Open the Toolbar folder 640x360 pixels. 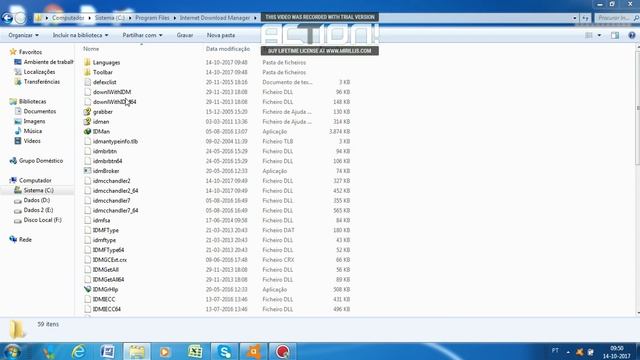102,72
